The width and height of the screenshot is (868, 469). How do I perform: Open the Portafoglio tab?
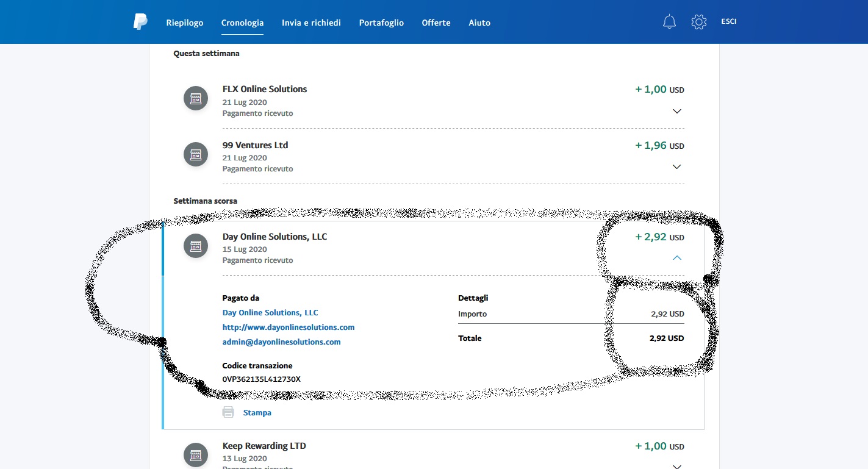pyautogui.click(x=381, y=23)
